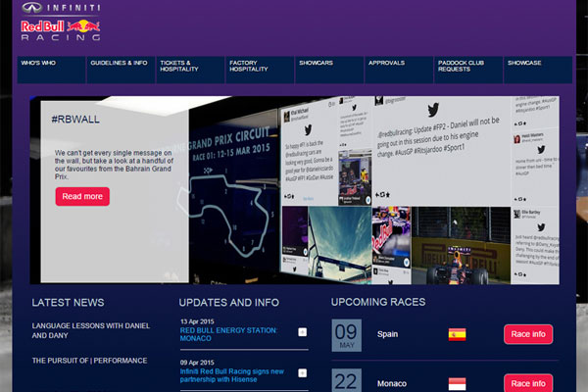Click the UPDATES AND INFO heading
The image size is (588, 392).
pyautogui.click(x=229, y=303)
